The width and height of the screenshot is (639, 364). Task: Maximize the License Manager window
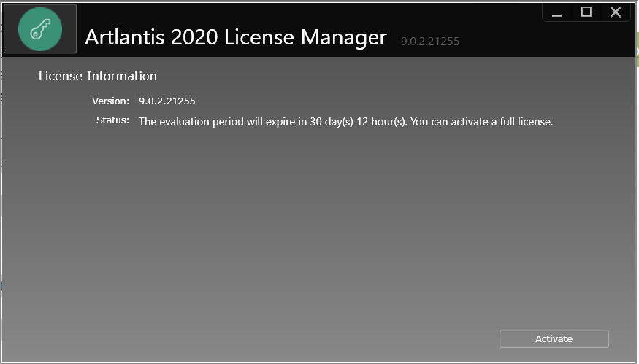[586, 12]
